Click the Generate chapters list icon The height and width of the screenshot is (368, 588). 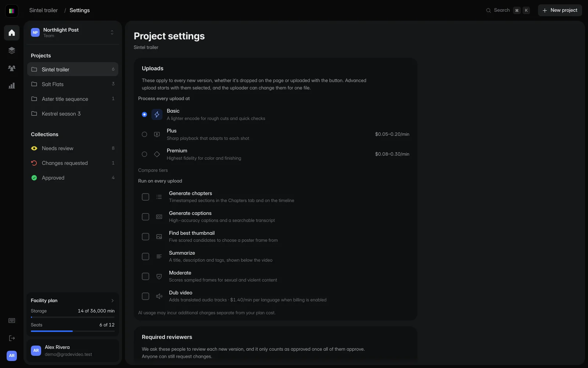(159, 197)
